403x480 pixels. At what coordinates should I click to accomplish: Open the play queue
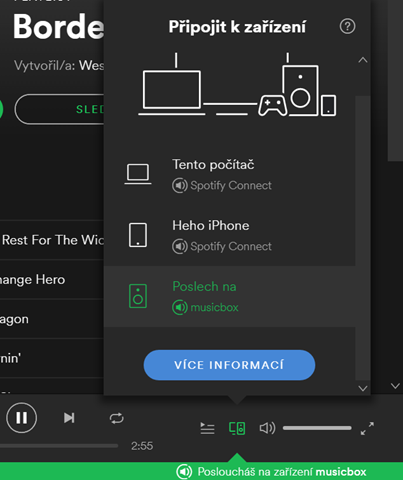point(207,428)
